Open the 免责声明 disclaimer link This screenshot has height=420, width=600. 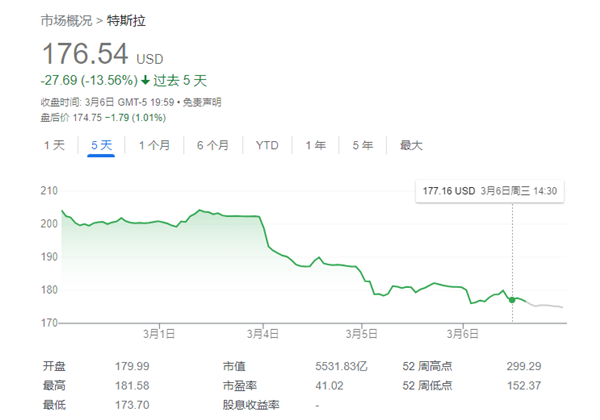tap(202, 103)
